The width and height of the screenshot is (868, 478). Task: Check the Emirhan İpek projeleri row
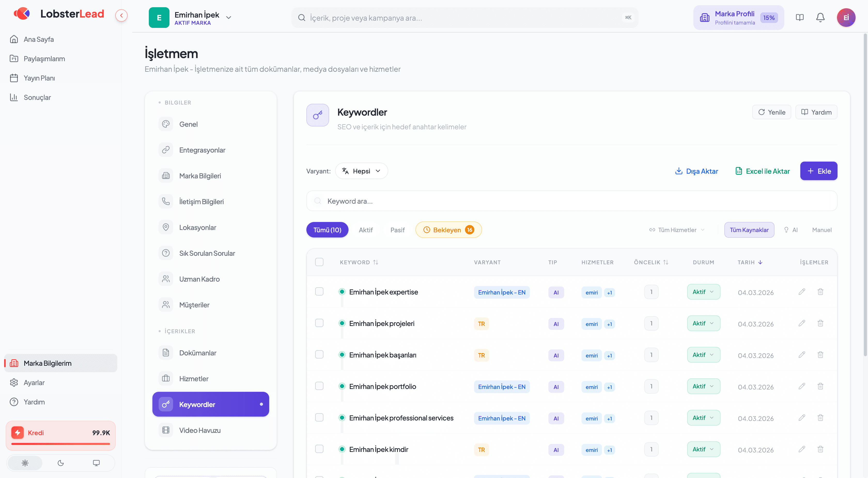tap(319, 323)
